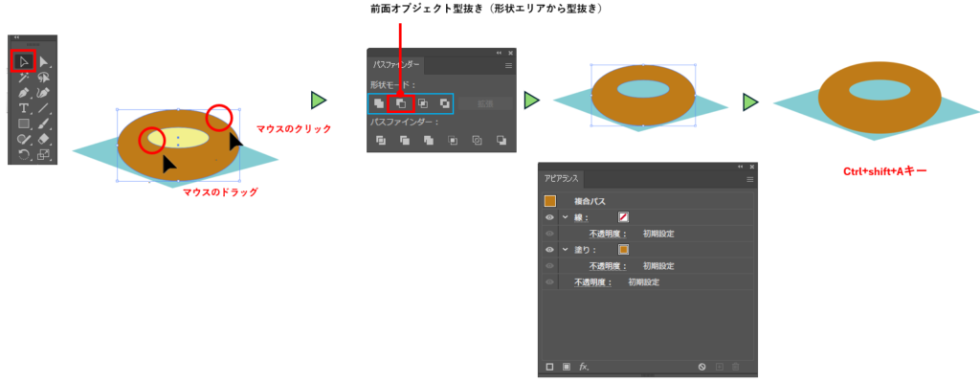Add new fill in Appearance panel
This screenshot has width=980, height=382.
click(x=567, y=367)
